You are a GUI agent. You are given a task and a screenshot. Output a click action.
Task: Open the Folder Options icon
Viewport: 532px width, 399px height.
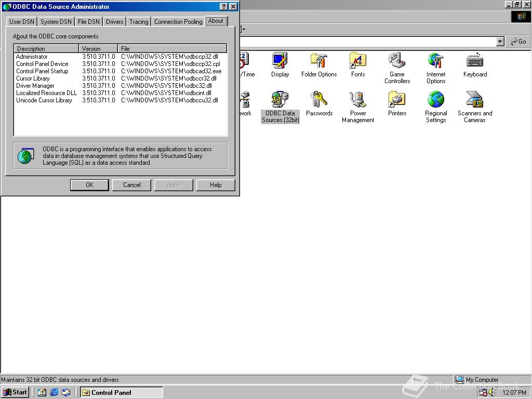319,65
